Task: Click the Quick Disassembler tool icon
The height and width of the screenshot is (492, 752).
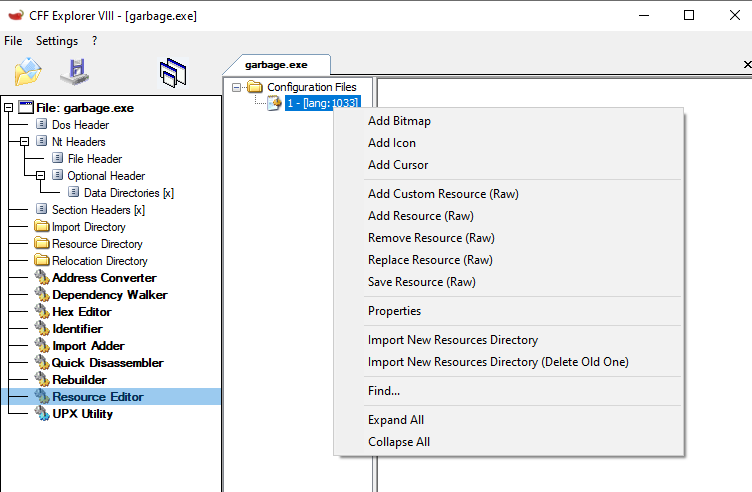Action: coord(42,362)
